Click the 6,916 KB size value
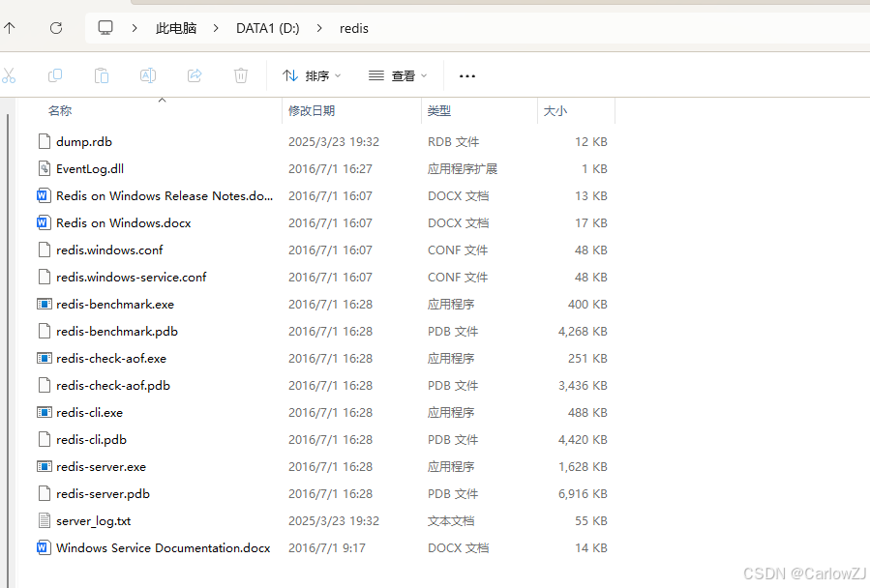 [x=583, y=493]
